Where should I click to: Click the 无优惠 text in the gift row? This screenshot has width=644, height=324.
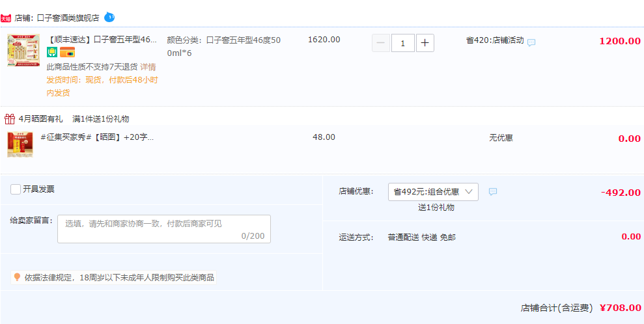pos(501,138)
